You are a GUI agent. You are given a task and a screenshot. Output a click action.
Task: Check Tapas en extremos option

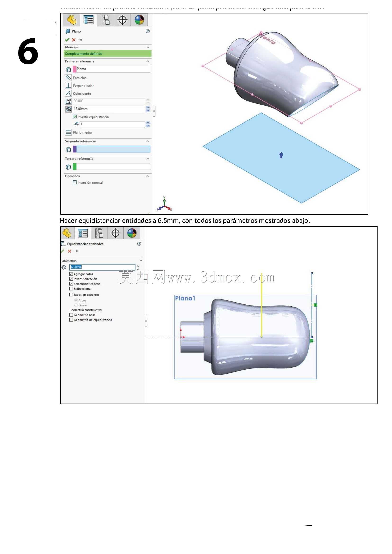(x=71, y=295)
